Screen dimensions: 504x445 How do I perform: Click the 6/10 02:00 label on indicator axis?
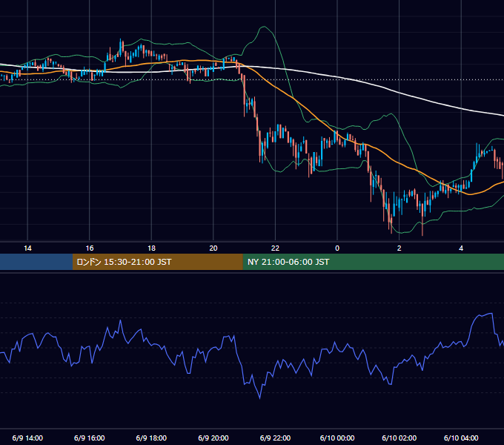[x=399, y=438]
